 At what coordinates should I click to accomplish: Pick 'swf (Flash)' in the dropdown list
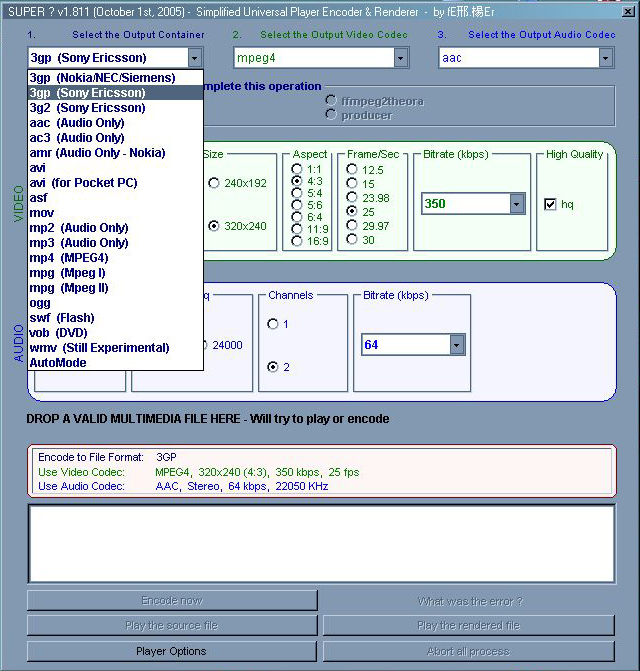[x=62, y=318]
